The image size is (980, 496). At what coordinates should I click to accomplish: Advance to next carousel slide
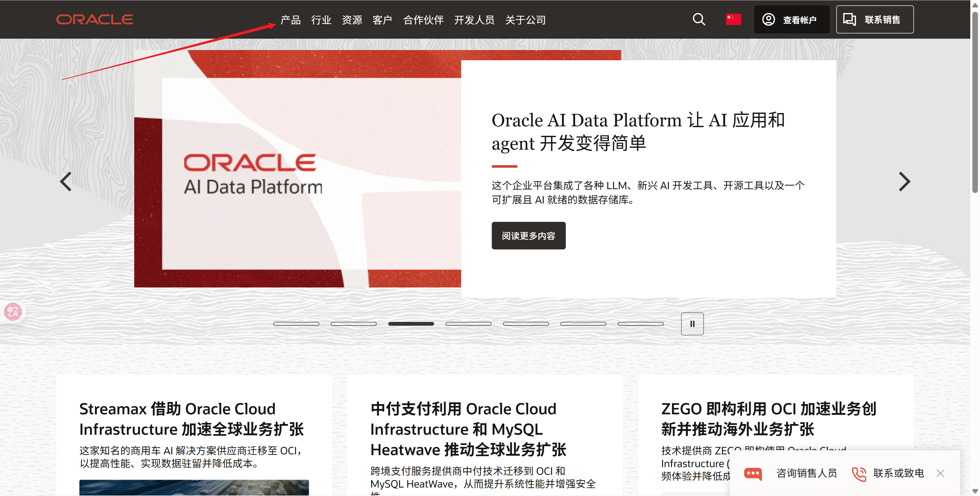click(x=905, y=182)
